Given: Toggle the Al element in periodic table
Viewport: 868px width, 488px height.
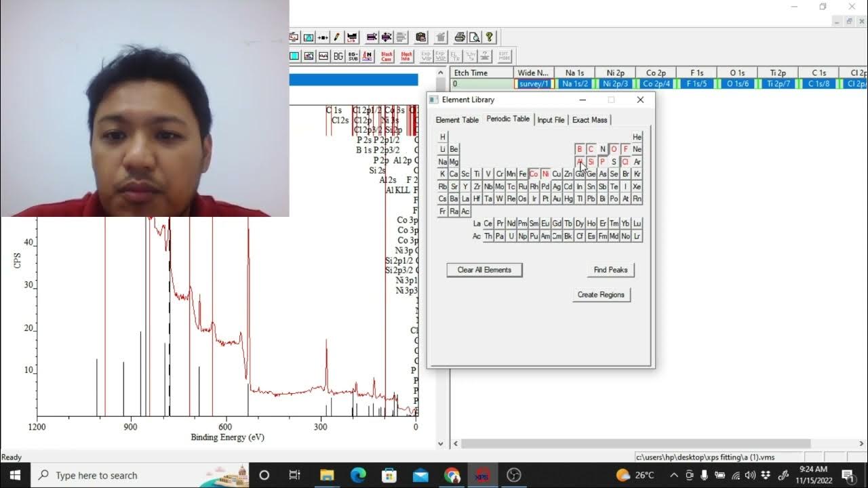Looking at the screenshot, I should (580, 162).
